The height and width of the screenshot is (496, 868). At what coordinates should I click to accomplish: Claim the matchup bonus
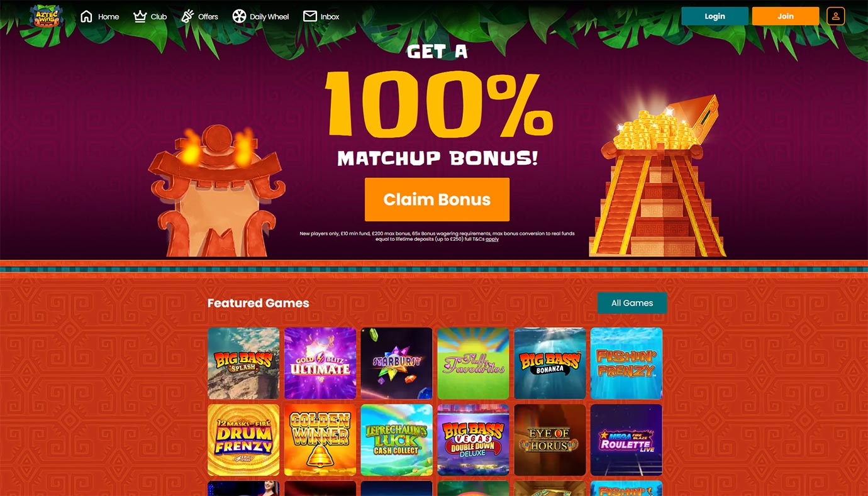point(437,199)
